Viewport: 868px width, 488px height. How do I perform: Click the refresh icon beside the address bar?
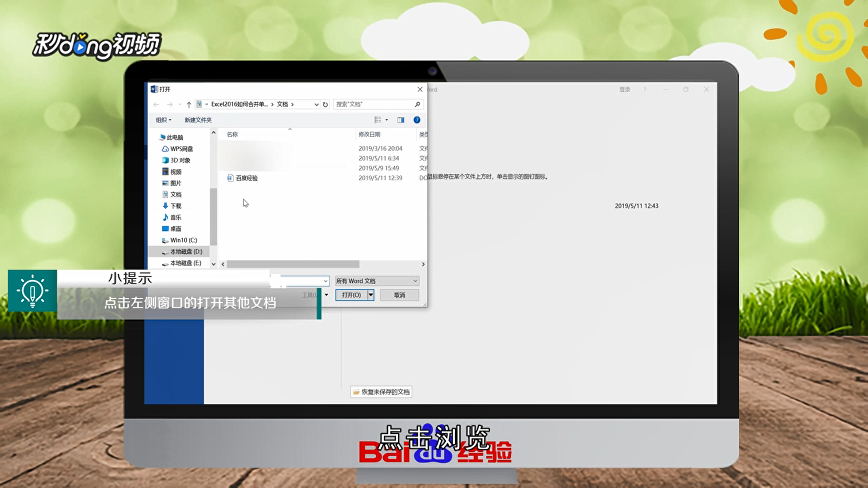point(325,104)
